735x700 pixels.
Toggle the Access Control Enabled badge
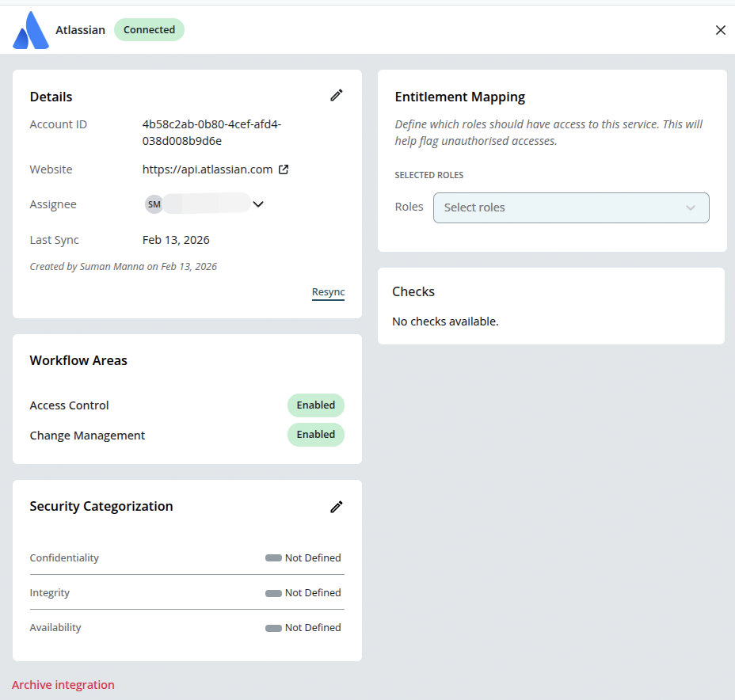tap(315, 405)
